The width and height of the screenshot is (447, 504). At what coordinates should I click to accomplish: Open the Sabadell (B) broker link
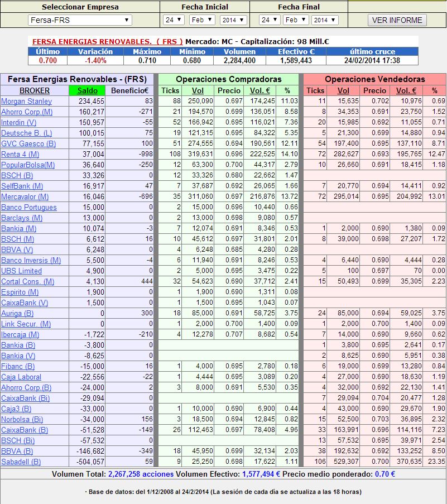tap(21, 462)
